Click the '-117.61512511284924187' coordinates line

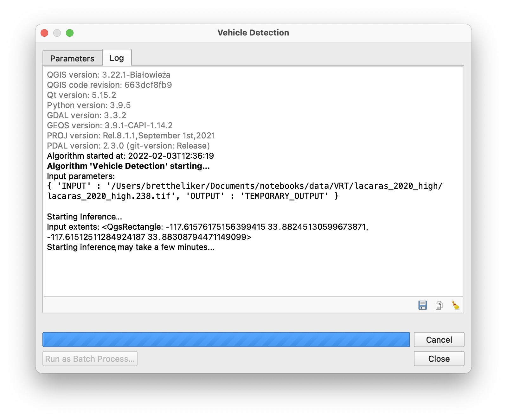149,237
